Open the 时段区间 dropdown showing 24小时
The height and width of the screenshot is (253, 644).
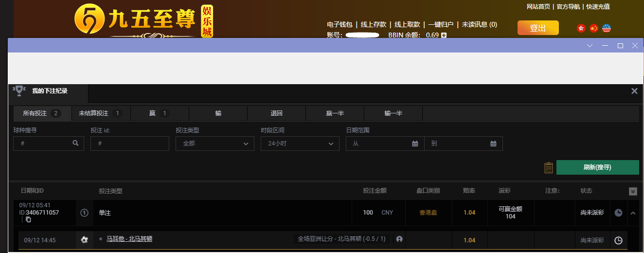click(x=300, y=144)
